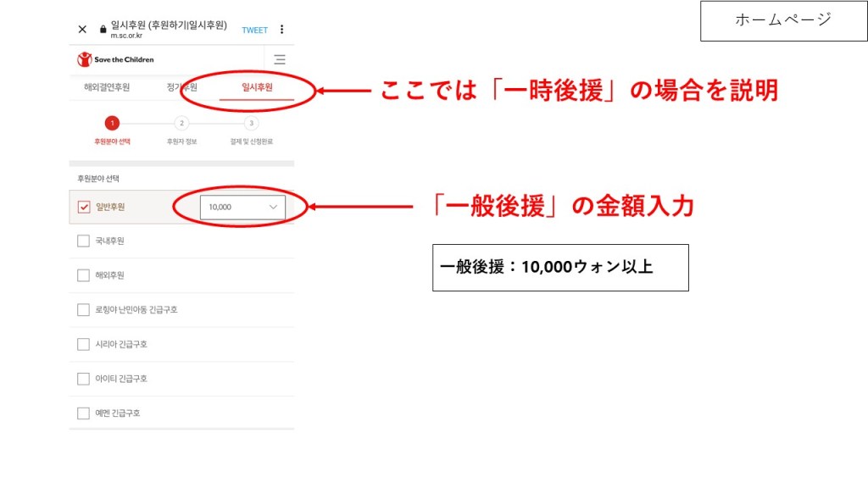Select the 아이티 긴급구호 checkbox
Image resolution: width=868 pixels, height=488 pixels.
[84, 379]
